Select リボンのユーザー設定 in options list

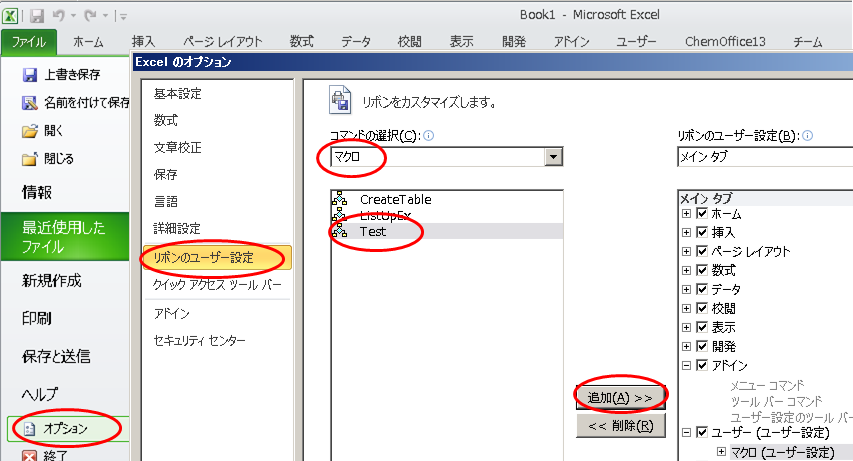click(x=217, y=257)
